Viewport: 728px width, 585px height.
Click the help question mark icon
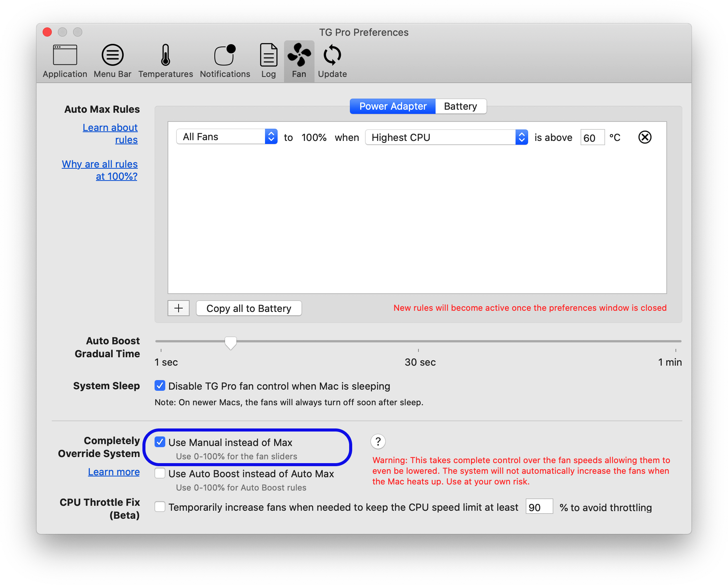click(378, 441)
